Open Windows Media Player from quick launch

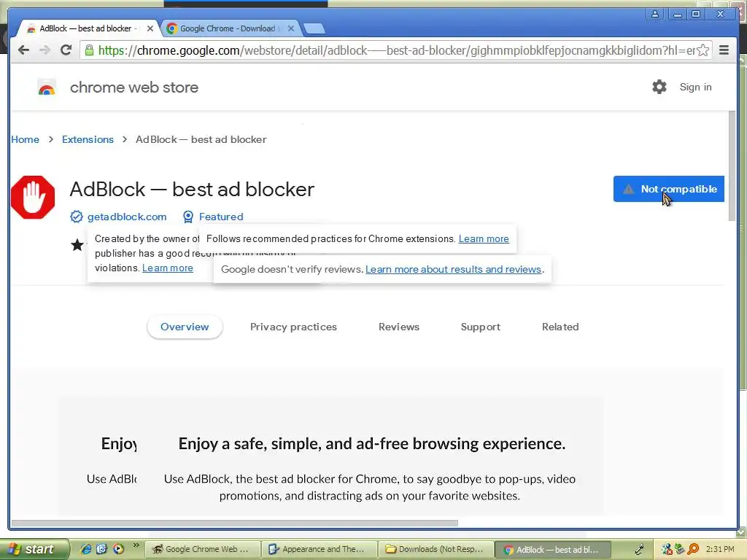pos(118,549)
